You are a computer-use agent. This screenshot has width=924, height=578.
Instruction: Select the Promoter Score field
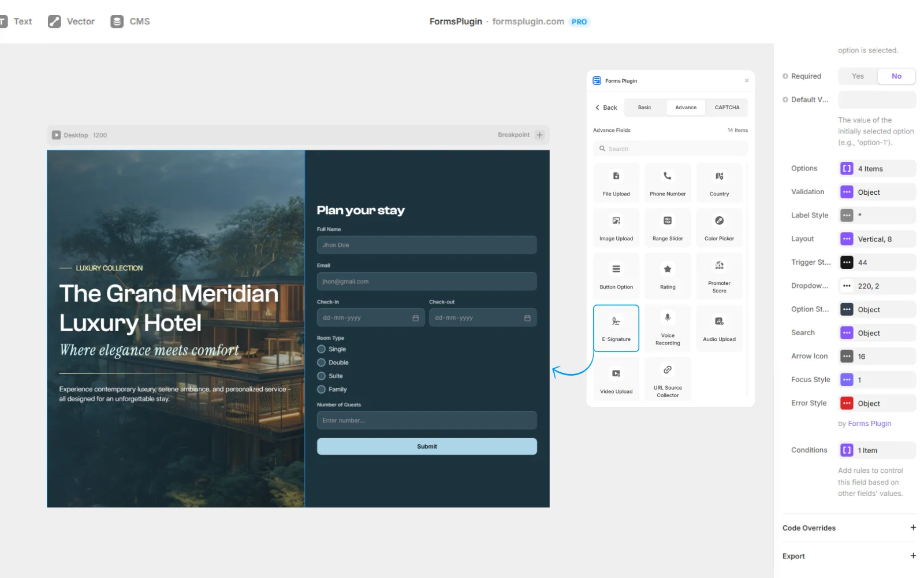719,276
